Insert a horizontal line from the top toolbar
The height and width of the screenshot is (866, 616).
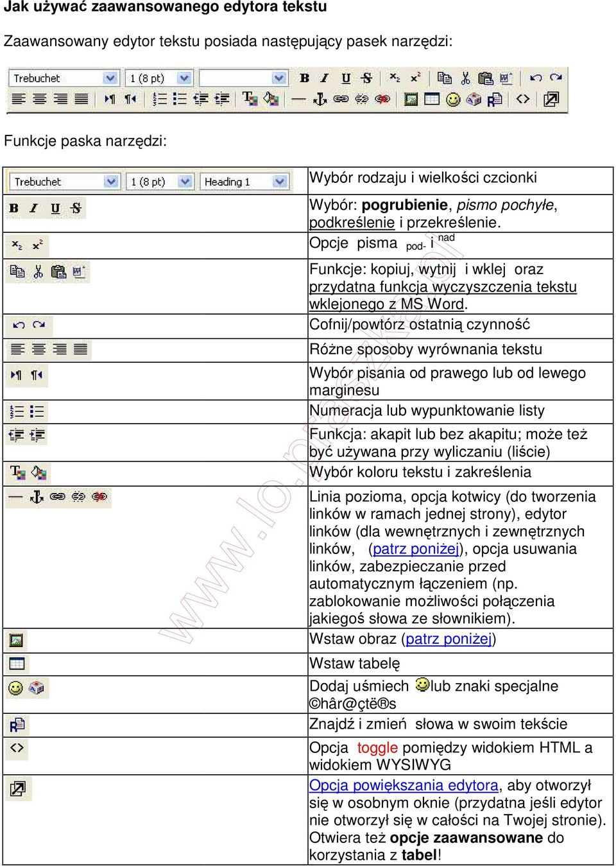(299, 99)
